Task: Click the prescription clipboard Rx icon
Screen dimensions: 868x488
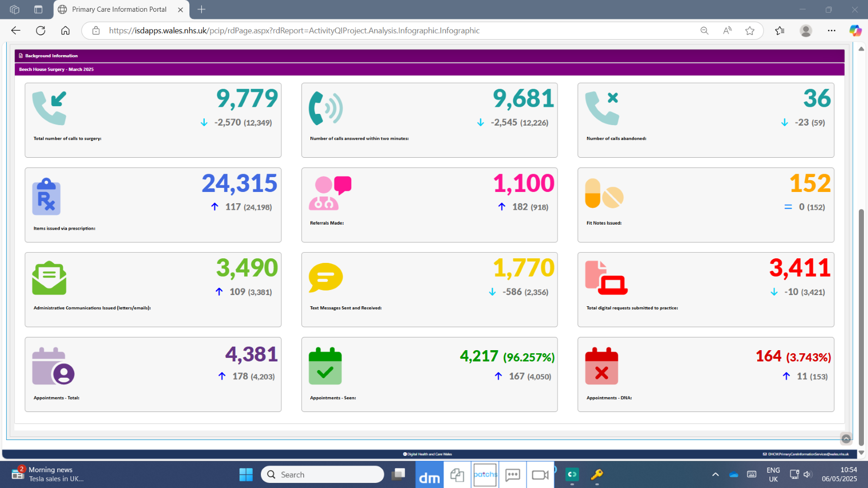Action: tap(46, 197)
